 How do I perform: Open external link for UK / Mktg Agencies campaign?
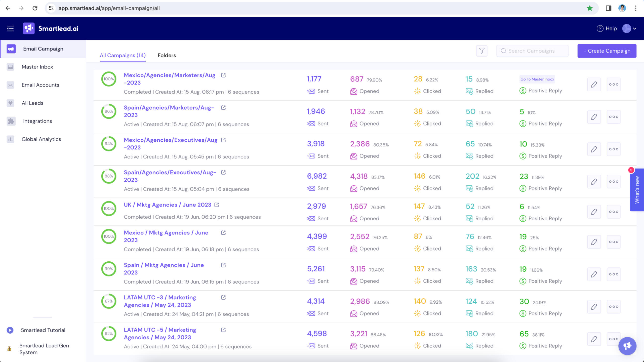(217, 205)
